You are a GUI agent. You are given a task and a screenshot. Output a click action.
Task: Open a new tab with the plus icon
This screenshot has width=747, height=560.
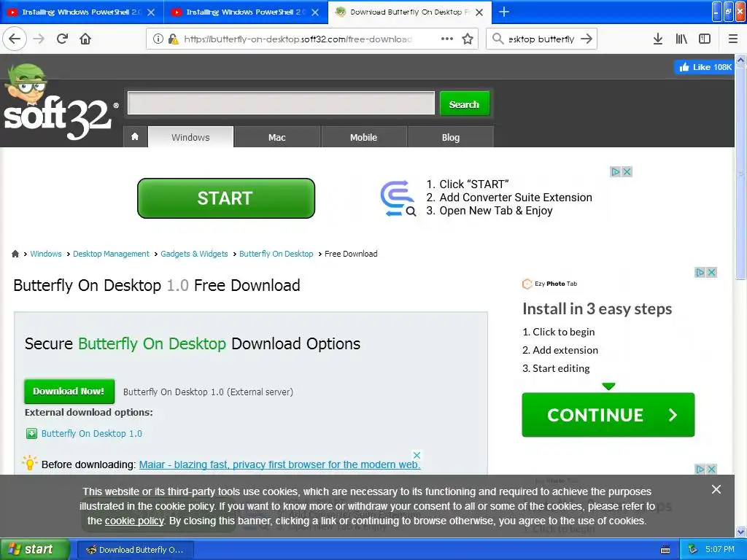pyautogui.click(x=504, y=12)
